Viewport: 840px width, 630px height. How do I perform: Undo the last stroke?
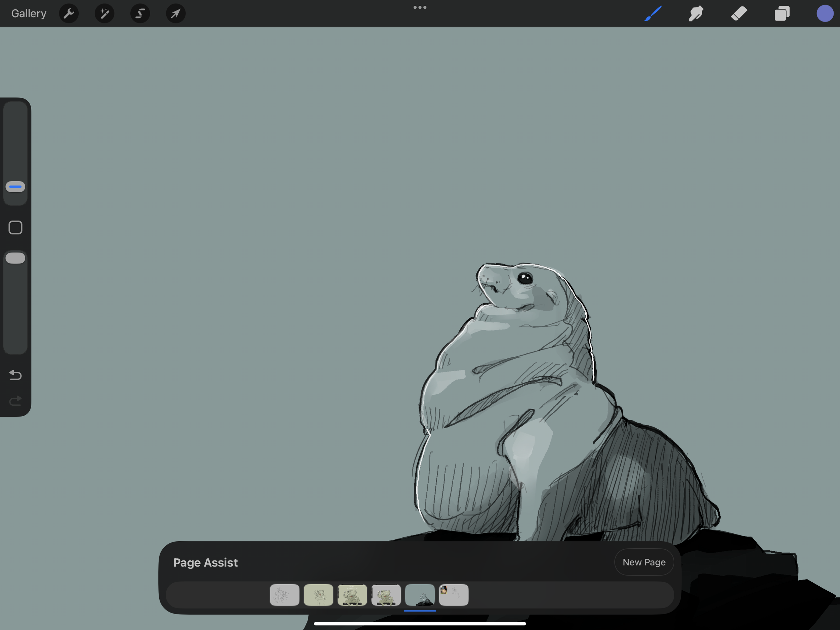tap(15, 375)
